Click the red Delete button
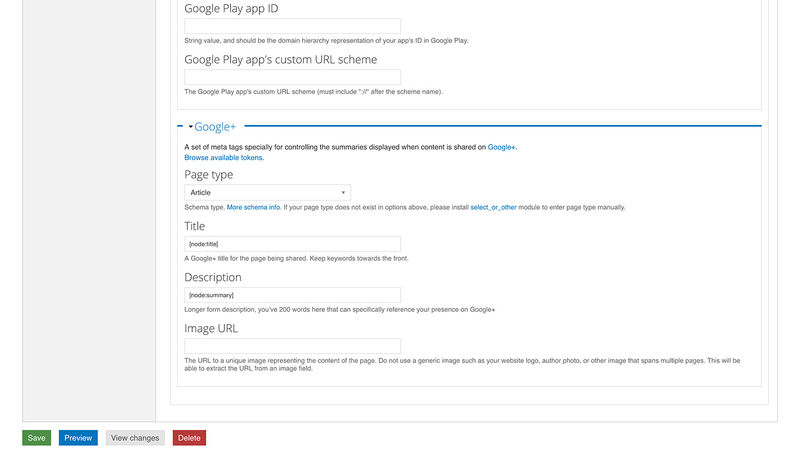The height and width of the screenshot is (450, 800). coord(189,438)
